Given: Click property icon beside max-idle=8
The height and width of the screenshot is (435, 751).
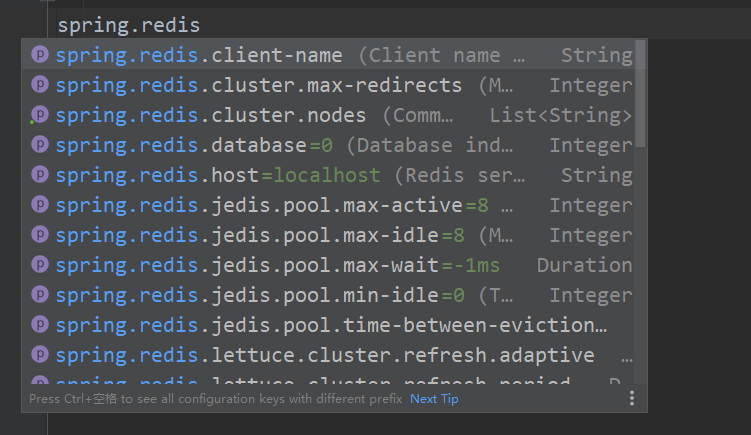Looking at the screenshot, I should [x=40, y=235].
